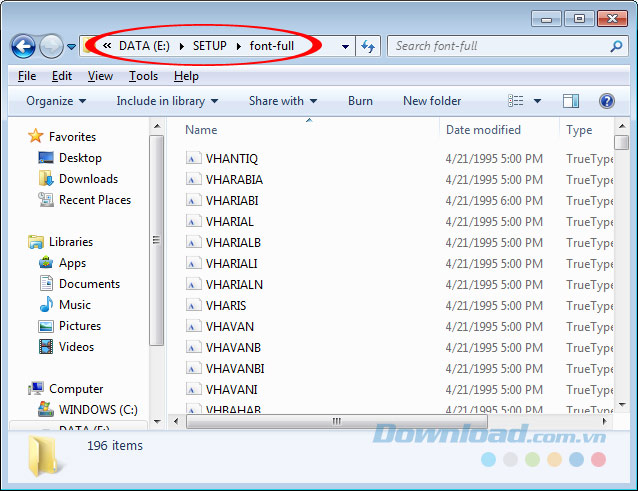Click the Change your view icon
Screen dimensions: 638x491
click(x=516, y=101)
